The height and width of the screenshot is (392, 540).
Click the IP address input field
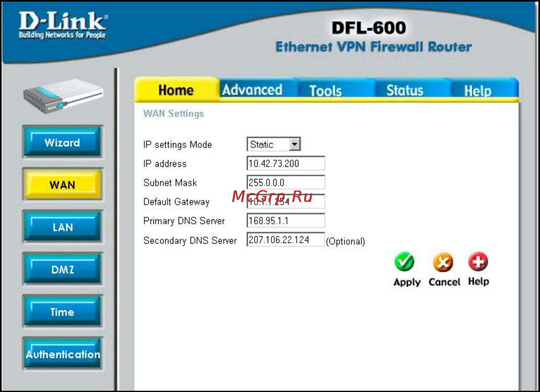[x=286, y=163]
